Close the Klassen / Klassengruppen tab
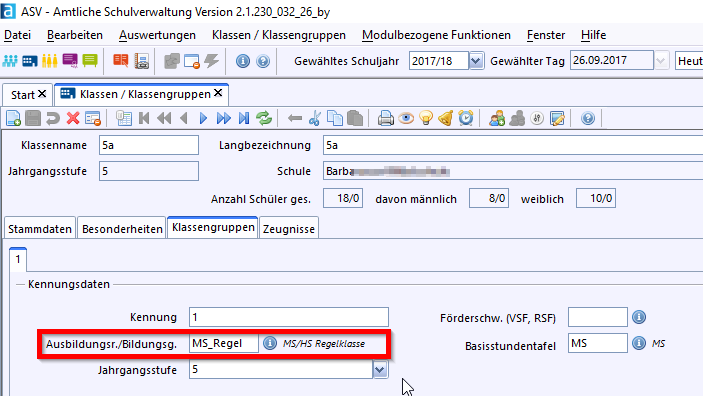The image size is (703, 396). 218,93
